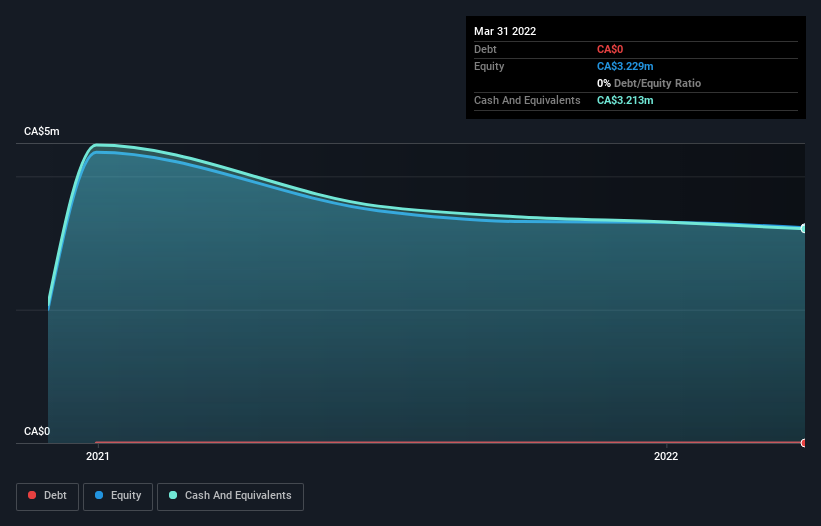The image size is (821, 526).
Task: Click the Mar 31 2022 tooltip date
Action: click(x=505, y=31)
